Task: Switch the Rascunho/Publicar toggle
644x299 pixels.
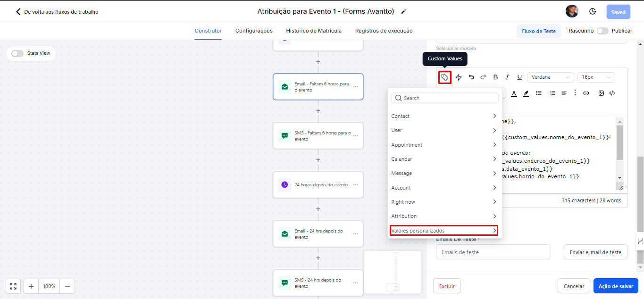Action: [602, 31]
